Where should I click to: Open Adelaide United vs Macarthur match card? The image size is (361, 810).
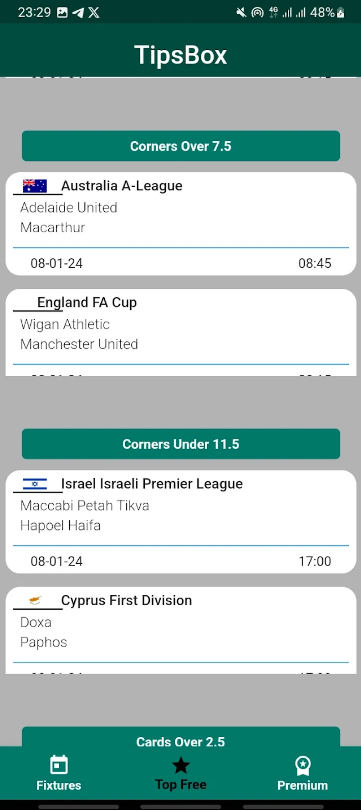[181, 224]
